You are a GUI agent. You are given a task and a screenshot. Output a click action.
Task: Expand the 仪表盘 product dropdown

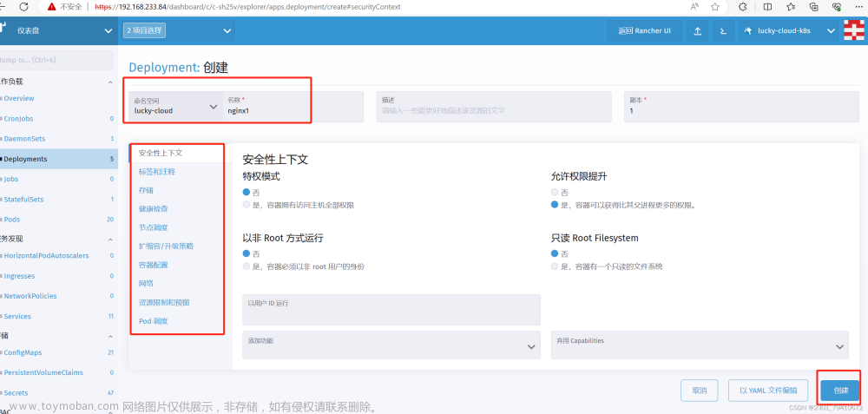(59, 31)
